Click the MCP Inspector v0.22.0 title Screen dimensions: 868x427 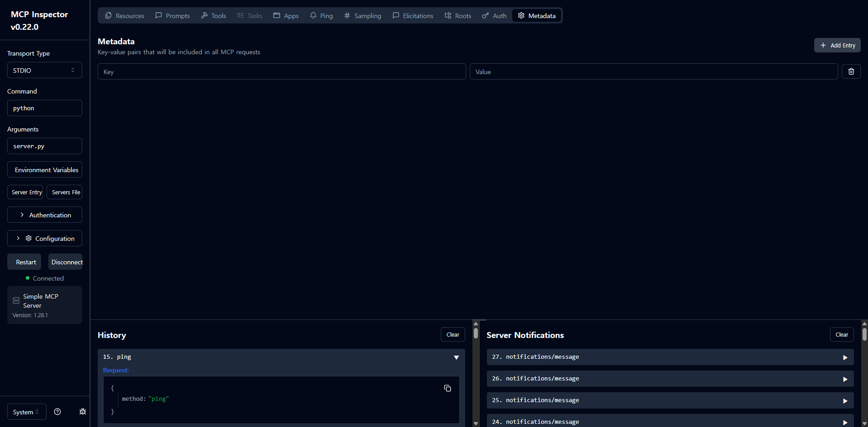(x=39, y=20)
